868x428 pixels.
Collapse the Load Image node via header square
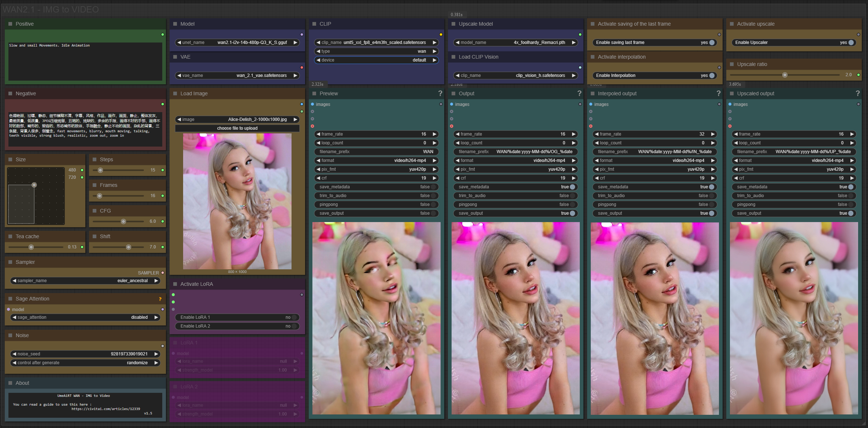(x=175, y=93)
